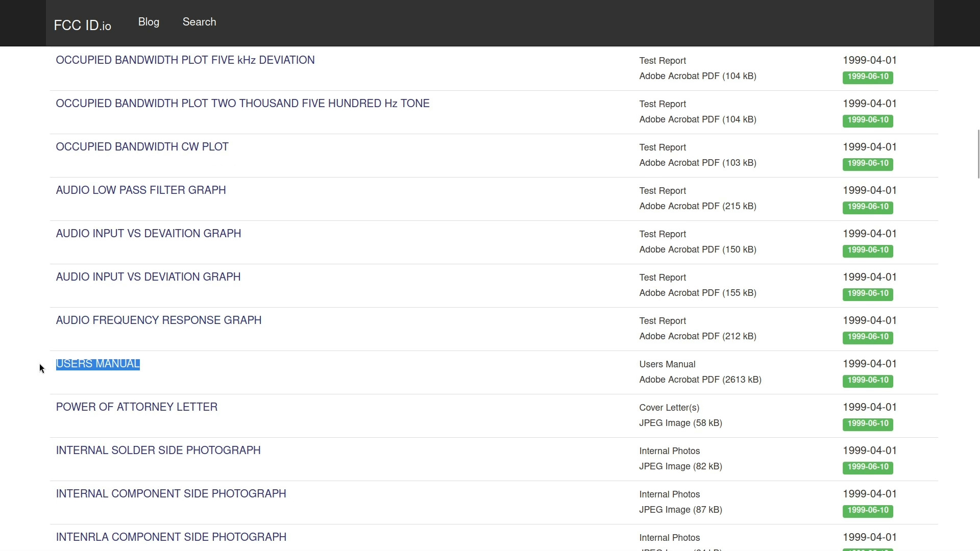Open Occupied Bandwidth CW Plot link
The width and height of the screenshot is (980, 551).
(142, 147)
